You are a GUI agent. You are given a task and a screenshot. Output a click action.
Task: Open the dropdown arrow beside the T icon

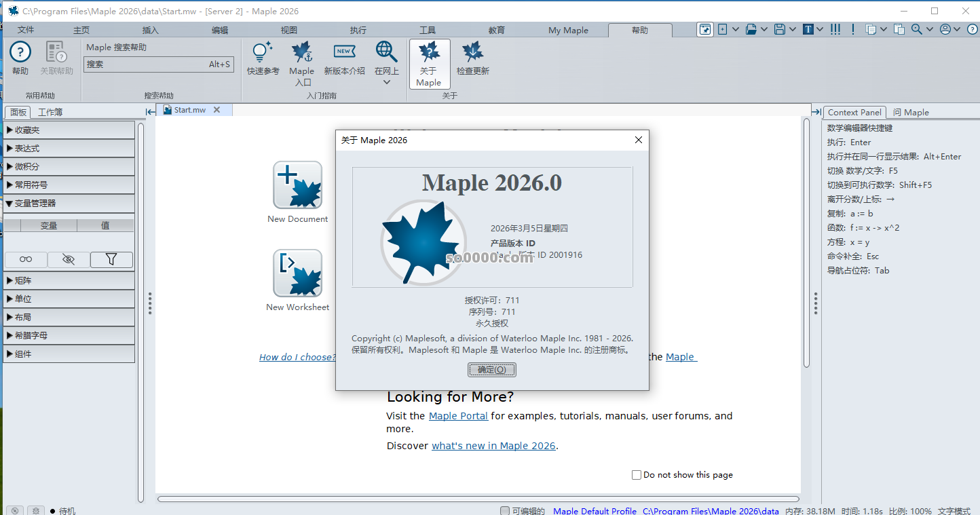tap(820, 29)
